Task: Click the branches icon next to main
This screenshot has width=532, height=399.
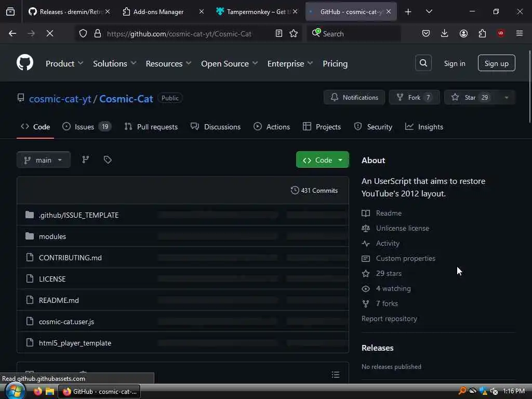Action: pyautogui.click(x=86, y=160)
